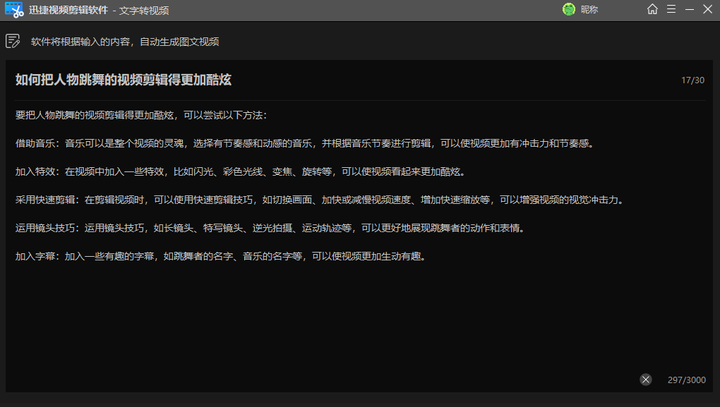Place cursor in the 加入字幕 paragraph

tap(220, 256)
